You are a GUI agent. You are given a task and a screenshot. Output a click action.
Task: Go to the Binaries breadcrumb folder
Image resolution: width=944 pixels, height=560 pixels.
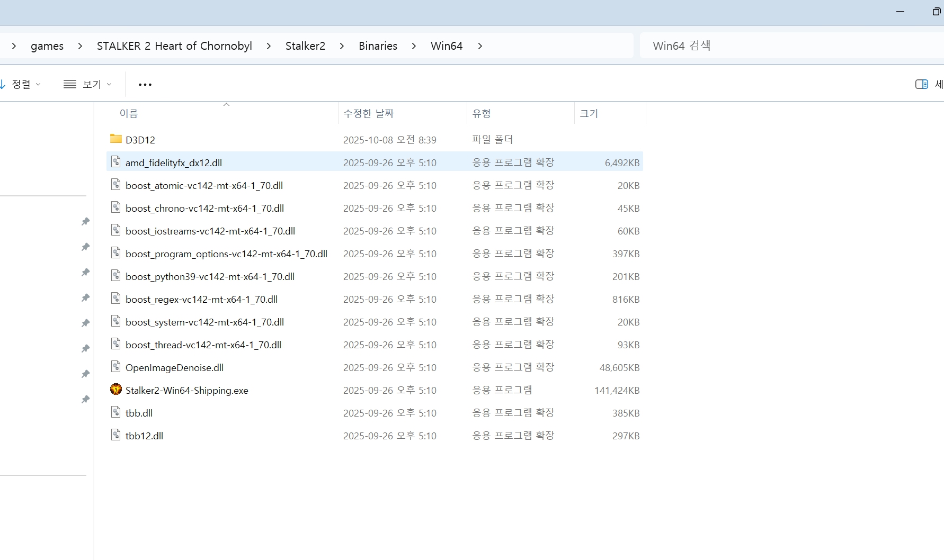(x=378, y=46)
